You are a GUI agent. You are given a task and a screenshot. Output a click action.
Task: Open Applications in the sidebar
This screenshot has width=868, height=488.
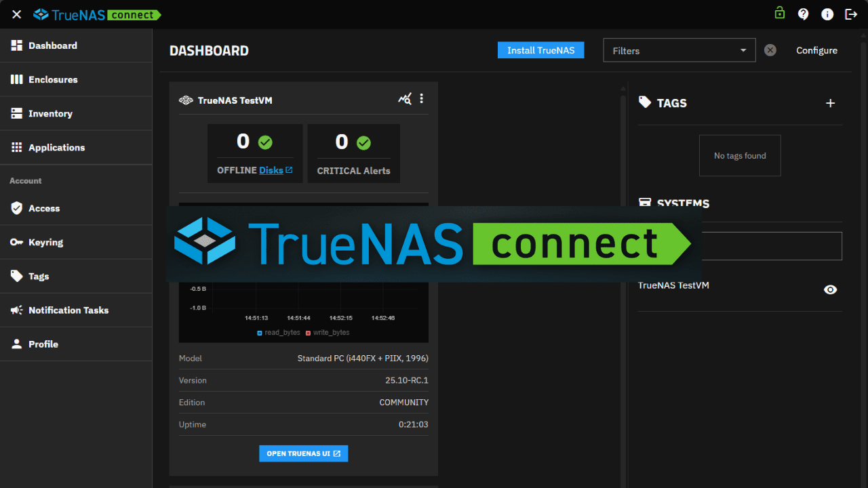point(76,147)
